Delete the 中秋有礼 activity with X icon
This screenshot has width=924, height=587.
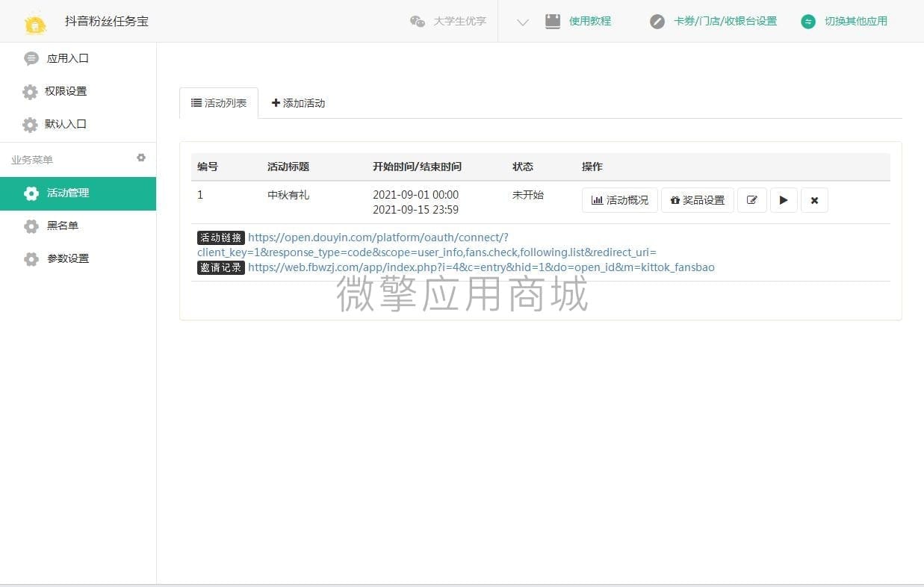tap(814, 200)
